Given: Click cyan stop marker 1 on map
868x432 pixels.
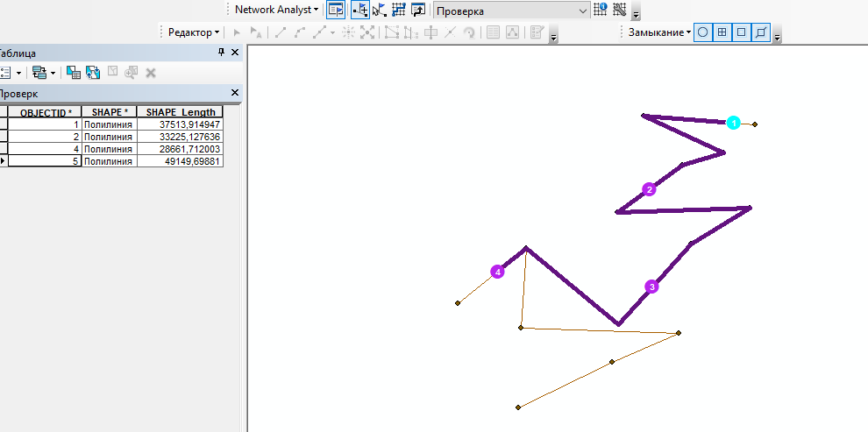Looking at the screenshot, I should pos(734,123).
